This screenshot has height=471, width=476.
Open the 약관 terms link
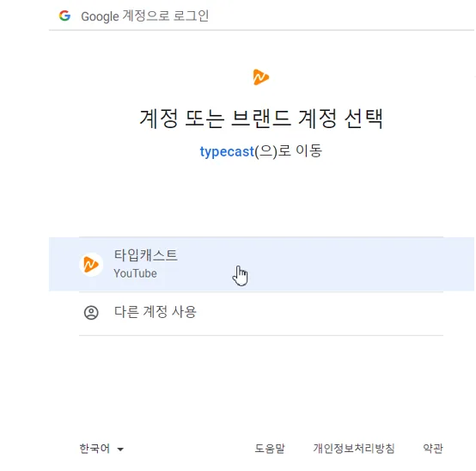tap(433, 449)
